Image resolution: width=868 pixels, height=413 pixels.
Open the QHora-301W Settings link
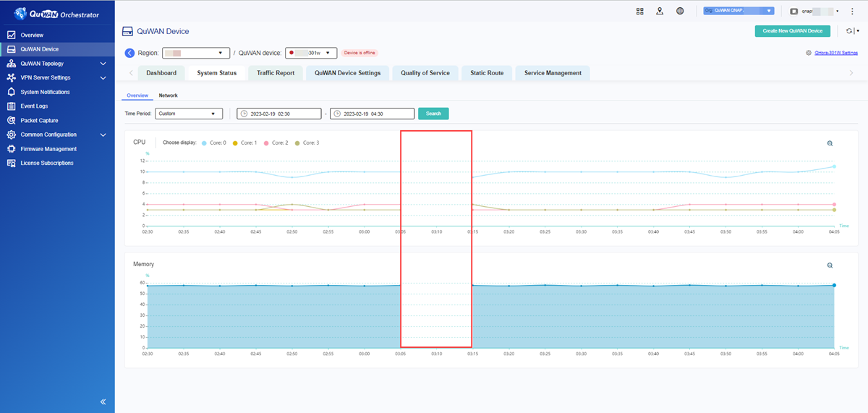tap(836, 53)
